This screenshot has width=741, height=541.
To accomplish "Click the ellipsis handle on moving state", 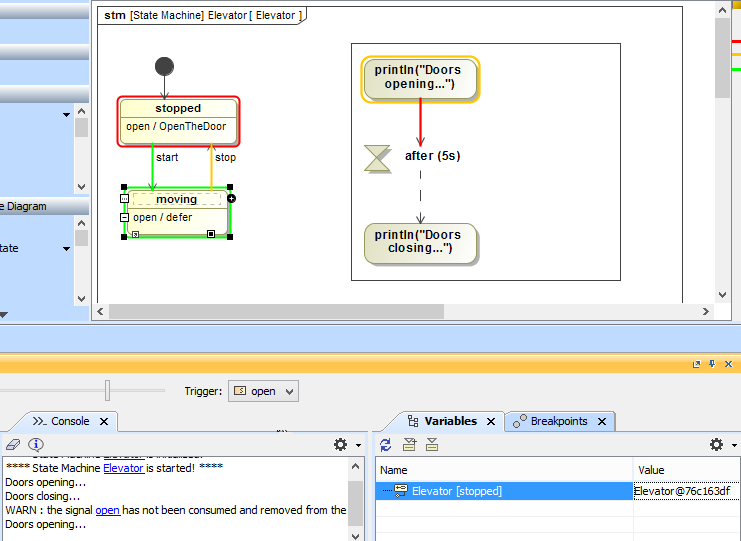I will 124,199.
